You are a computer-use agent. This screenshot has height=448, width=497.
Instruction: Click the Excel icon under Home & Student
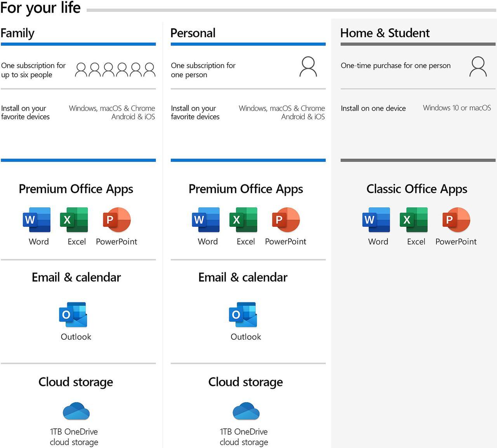414,220
